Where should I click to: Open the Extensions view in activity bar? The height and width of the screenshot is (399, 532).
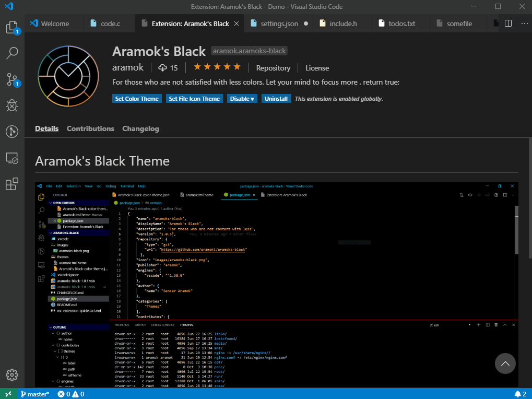click(x=12, y=184)
